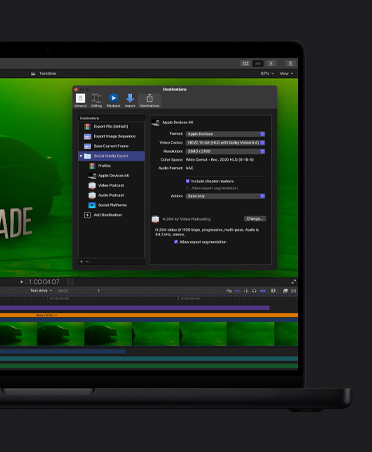The image size is (372, 452).
Task: Toggle the browser grid view toolbar button
Action: [246, 63]
